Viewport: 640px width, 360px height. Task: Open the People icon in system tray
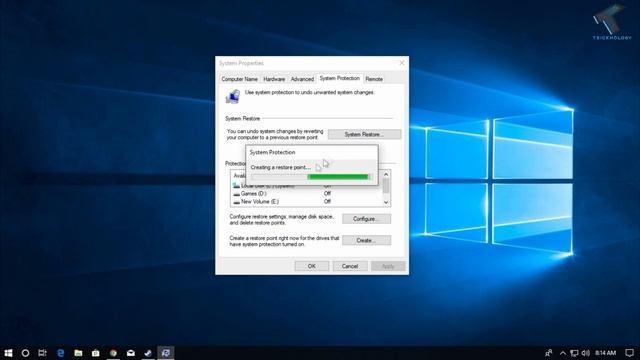[x=549, y=353]
